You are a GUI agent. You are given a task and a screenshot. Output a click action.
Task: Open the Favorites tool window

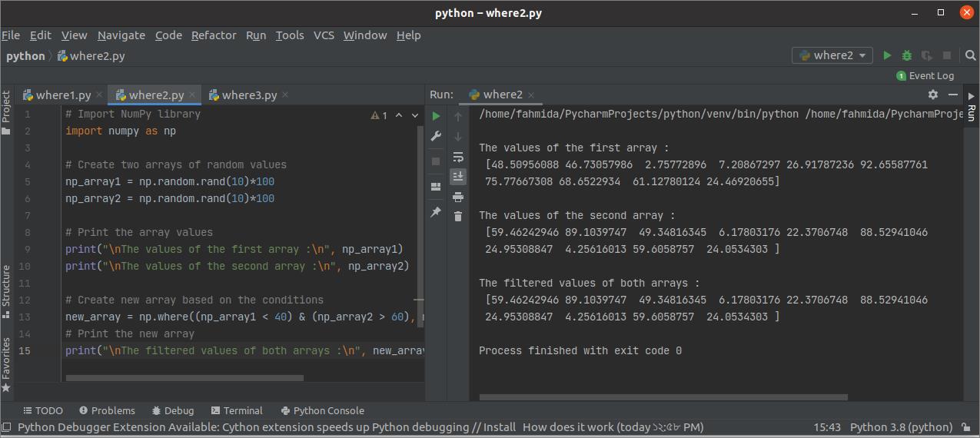point(6,364)
